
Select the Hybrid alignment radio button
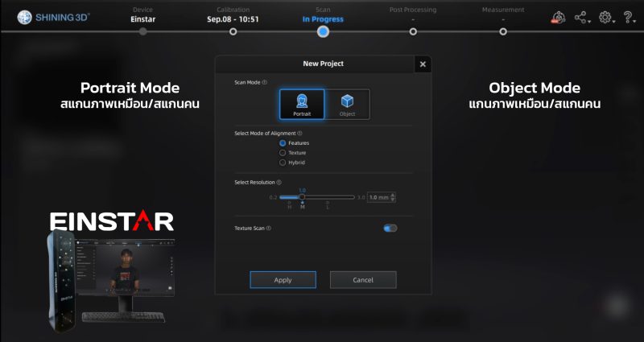[283, 163]
